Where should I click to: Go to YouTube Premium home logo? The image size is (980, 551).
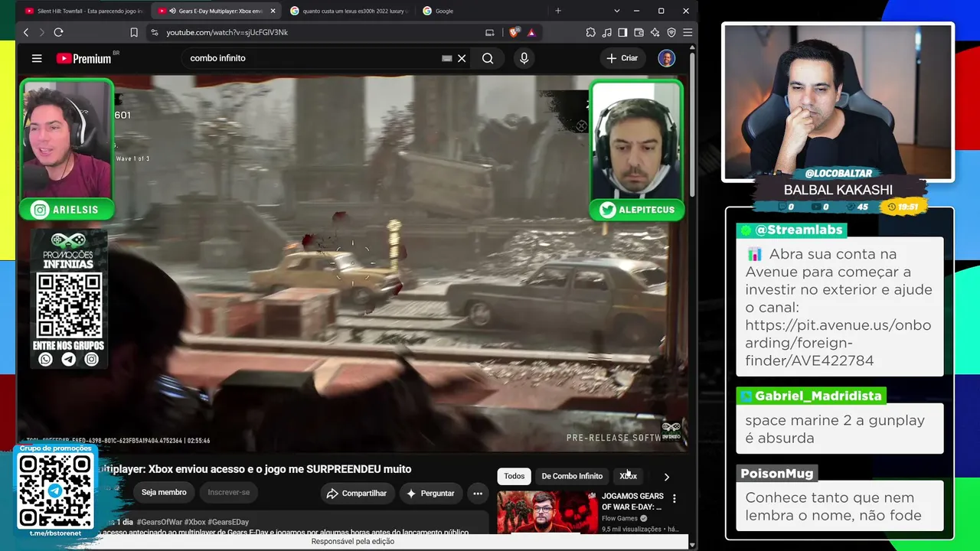[84, 58]
